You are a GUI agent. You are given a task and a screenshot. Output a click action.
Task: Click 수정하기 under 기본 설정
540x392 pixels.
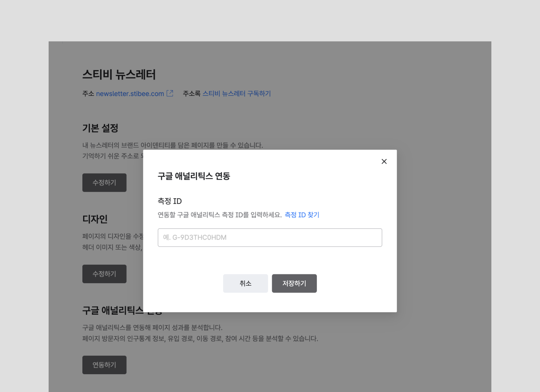105,183
